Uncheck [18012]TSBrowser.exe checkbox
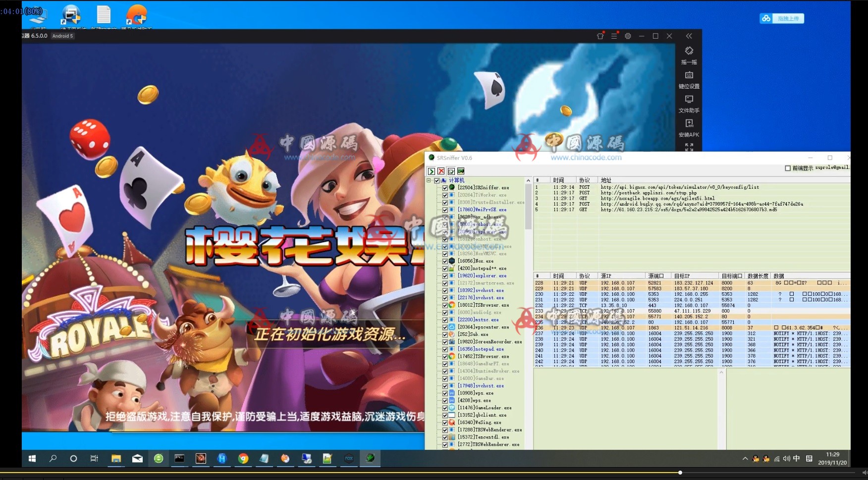868x480 pixels. point(445,305)
